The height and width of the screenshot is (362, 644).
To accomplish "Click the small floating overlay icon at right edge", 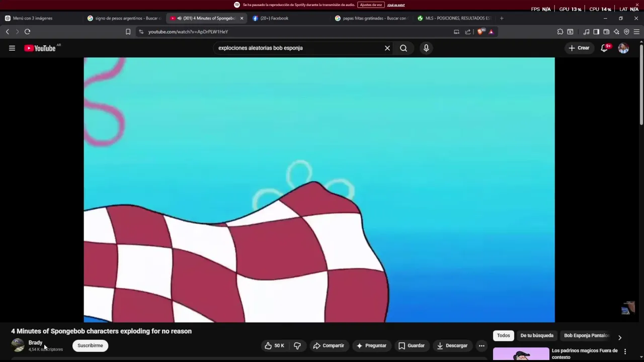I will click(628, 308).
